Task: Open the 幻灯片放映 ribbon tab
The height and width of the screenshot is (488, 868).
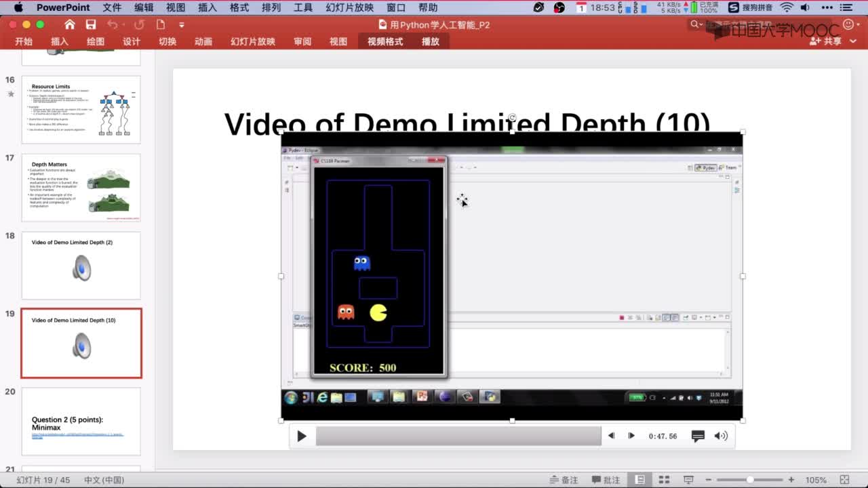Action: 253,41
